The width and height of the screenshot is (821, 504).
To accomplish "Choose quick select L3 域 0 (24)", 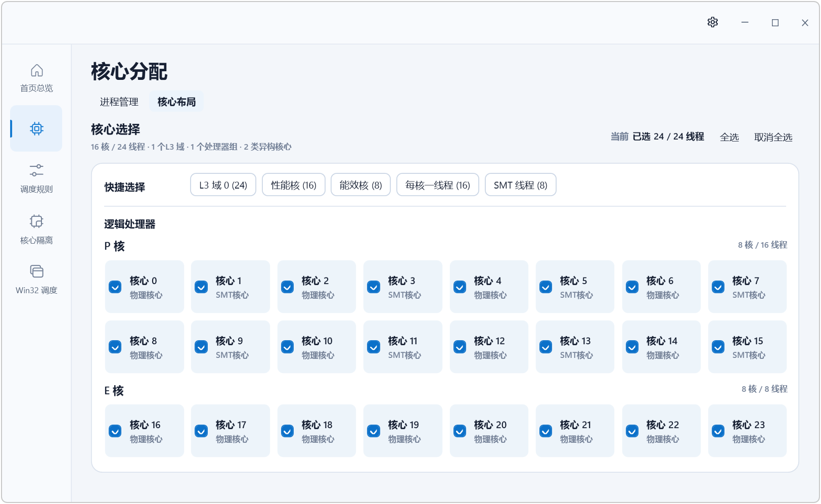I will (223, 185).
